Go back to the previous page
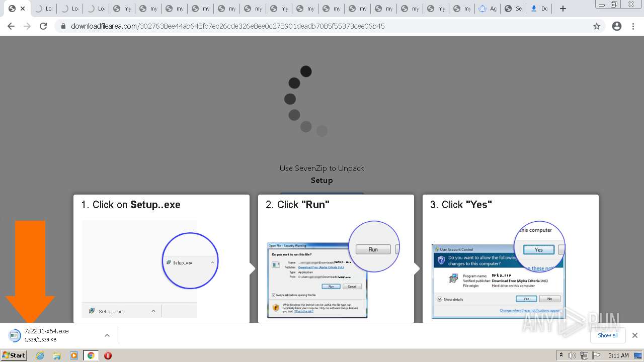 tap(11, 26)
